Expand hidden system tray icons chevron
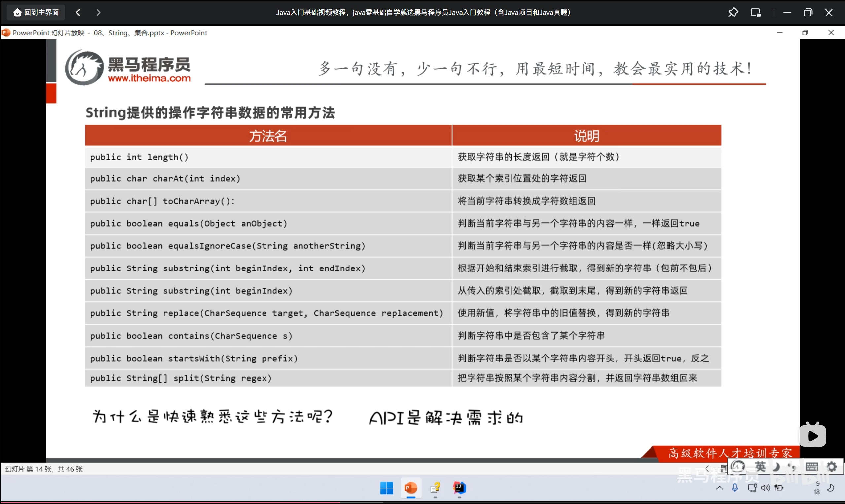The width and height of the screenshot is (845, 504). pos(719,488)
